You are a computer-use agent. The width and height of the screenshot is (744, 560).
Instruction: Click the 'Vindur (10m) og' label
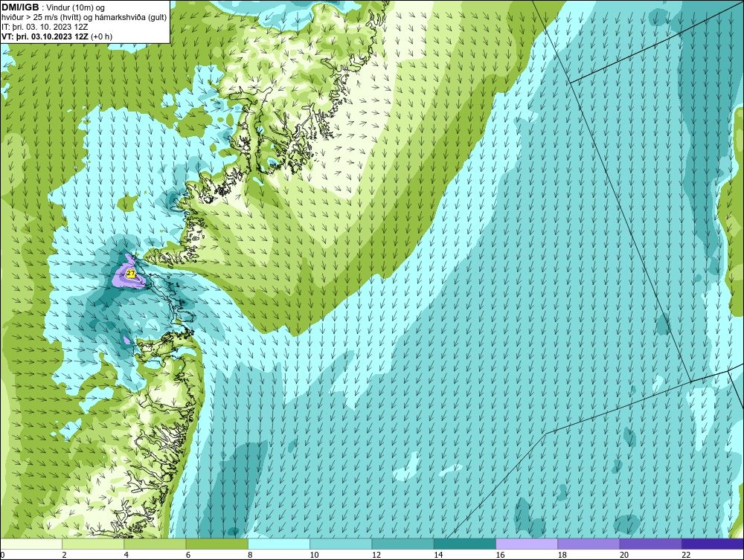point(76,7)
